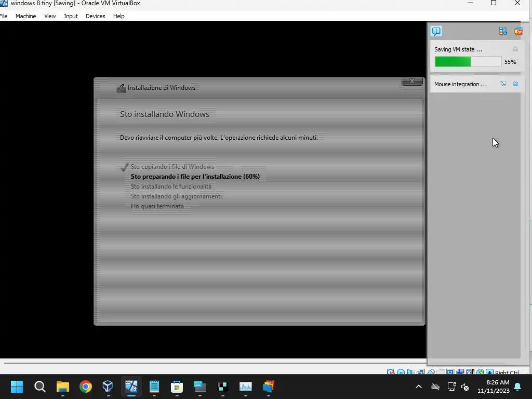Screen dimensions: 532x399
Task: Click the USB devices status bar icon
Action: coord(431,372)
